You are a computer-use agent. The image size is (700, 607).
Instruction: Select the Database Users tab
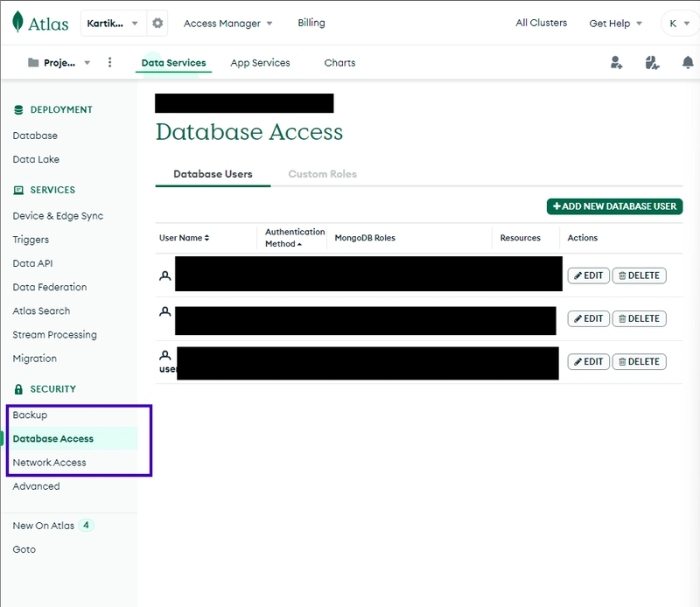pyautogui.click(x=213, y=174)
